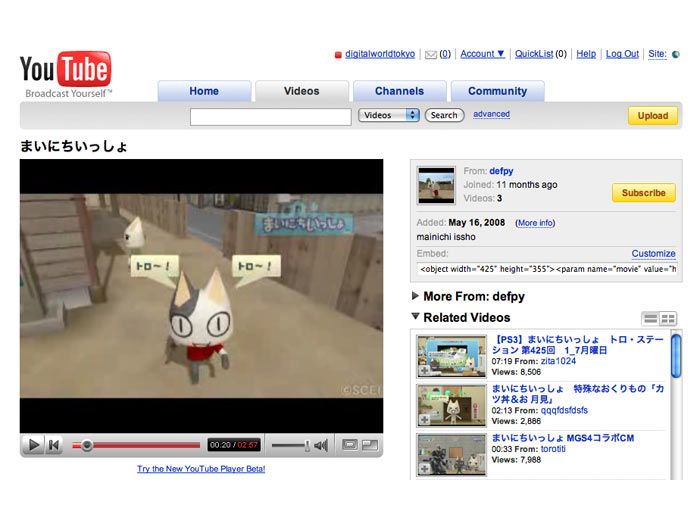The width and height of the screenshot is (700, 525).
Task: Click the video player frame
Action: 201,296
